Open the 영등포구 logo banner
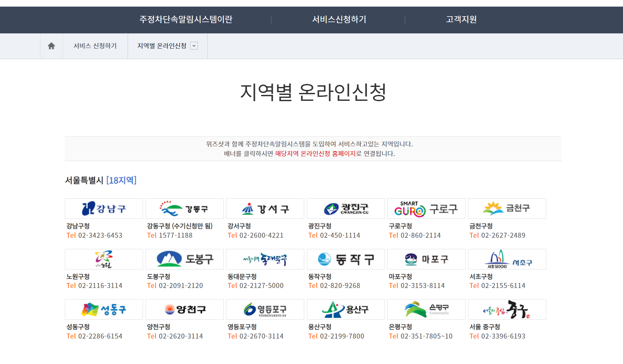 click(265, 309)
